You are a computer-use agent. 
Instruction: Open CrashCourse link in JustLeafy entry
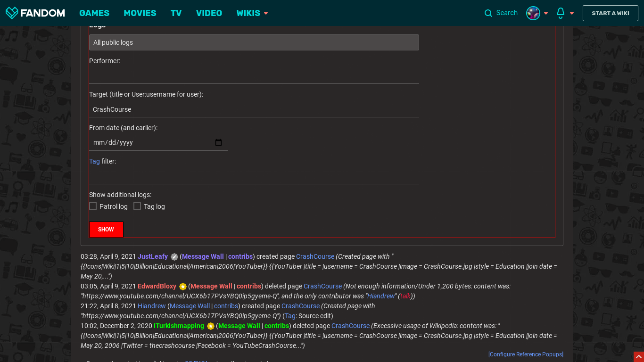click(315, 256)
